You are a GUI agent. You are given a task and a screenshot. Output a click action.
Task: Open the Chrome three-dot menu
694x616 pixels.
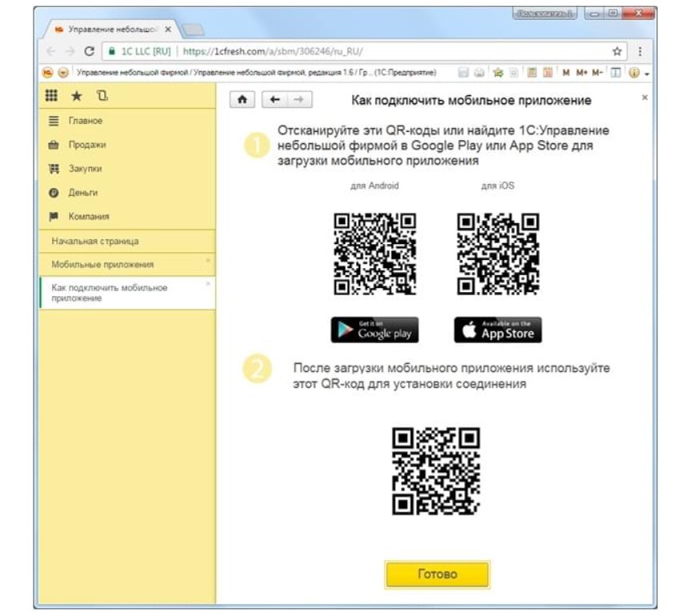pyautogui.click(x=640, y=51)
